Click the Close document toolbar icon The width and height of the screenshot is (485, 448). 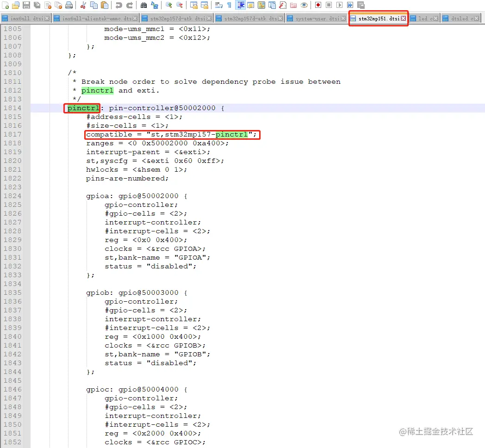pos(48,5)
